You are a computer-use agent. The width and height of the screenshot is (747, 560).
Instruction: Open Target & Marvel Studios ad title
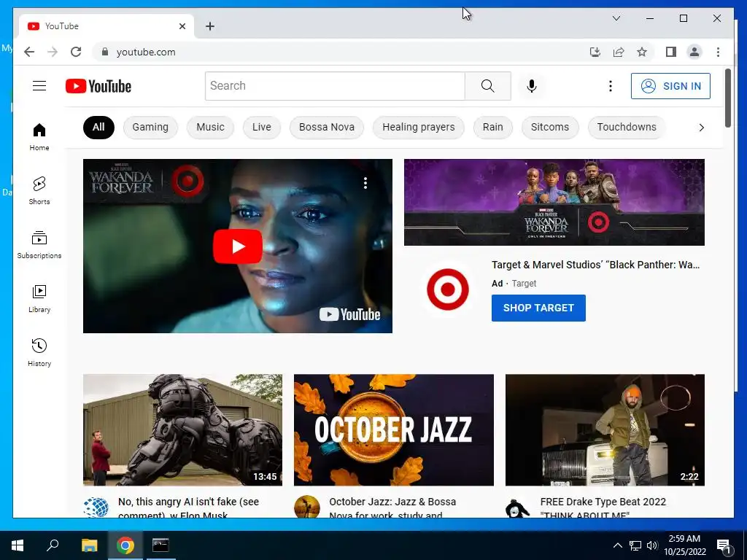595,265
